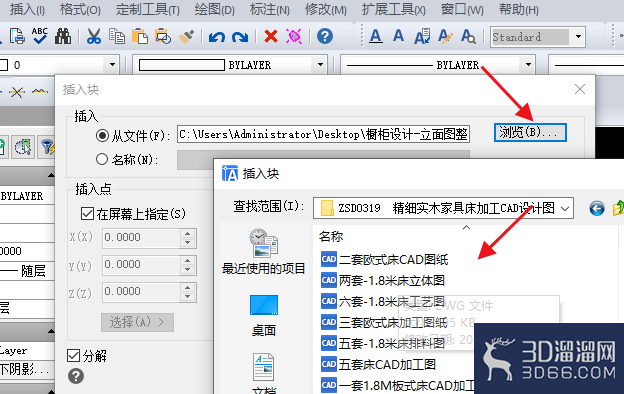Click the undo arrow icon
Viewport: 624px width, 394px height.
pyautogui.click(x=216, y=37)
